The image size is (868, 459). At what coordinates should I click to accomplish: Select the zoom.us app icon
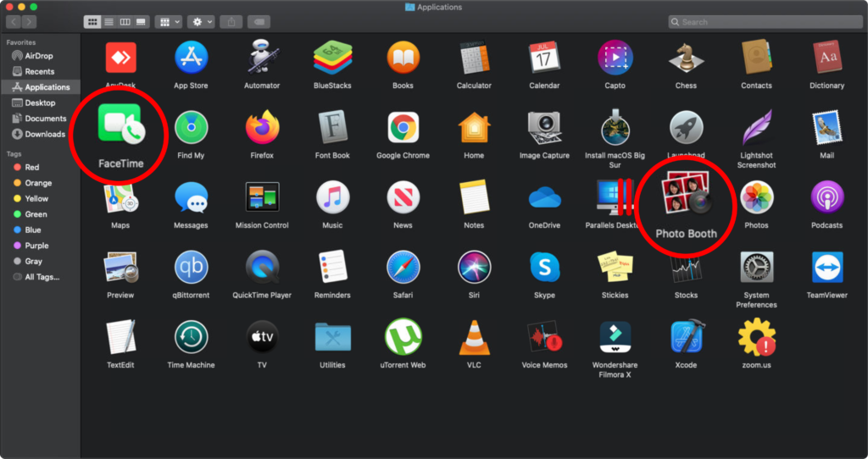pos(756,337)
